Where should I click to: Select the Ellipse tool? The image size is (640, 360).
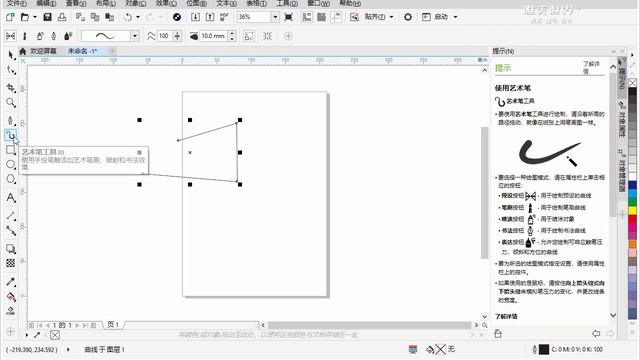pos(11,164)
